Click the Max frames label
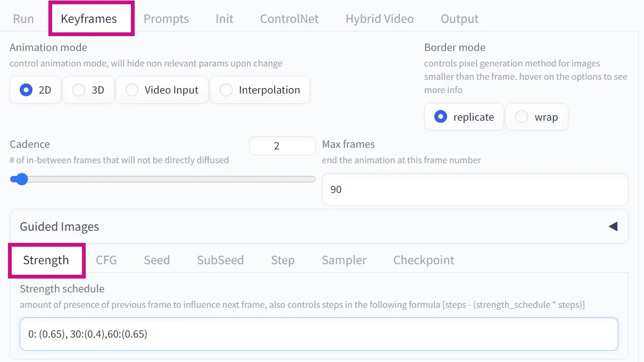The width and height of the screenshot is (644, 362). point(348,144)
